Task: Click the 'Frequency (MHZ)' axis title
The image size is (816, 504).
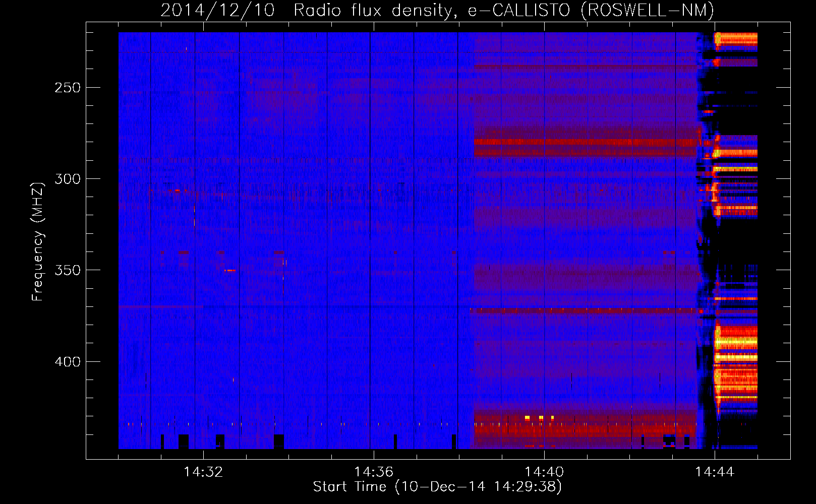Action: click(x=38, y=241)
